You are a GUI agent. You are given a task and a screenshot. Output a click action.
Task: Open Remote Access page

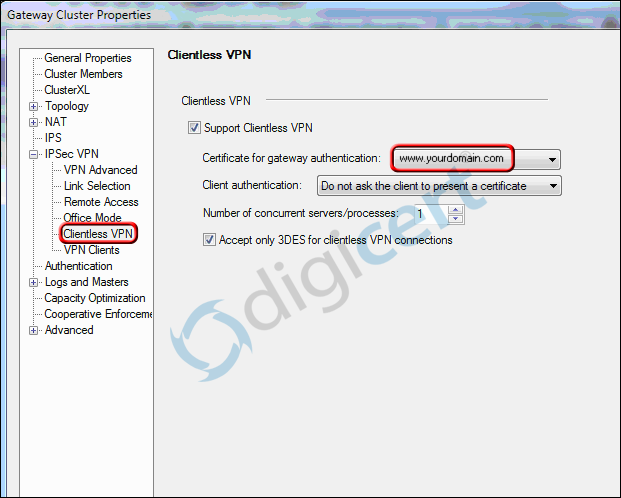point(101,202)
